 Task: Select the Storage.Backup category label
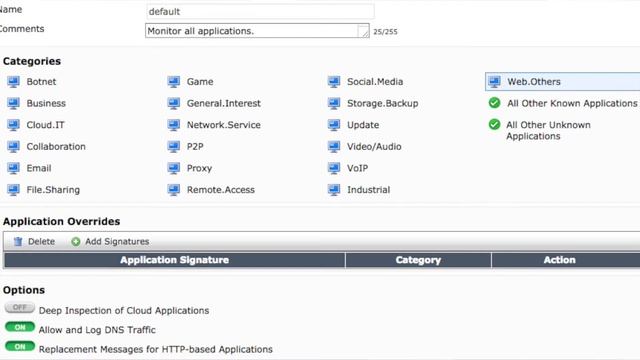tap(382, 103)
